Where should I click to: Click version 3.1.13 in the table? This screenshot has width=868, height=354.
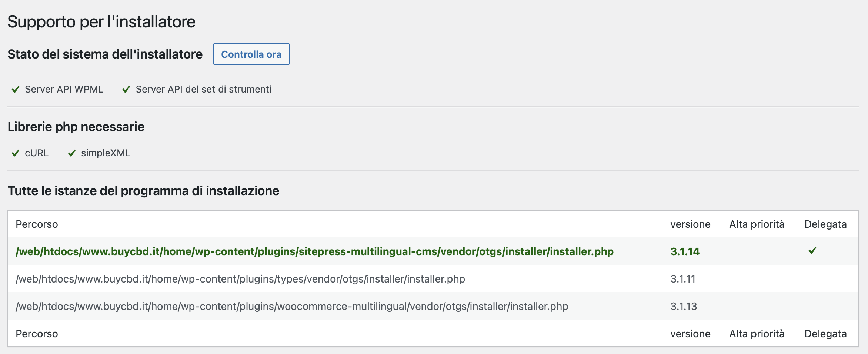click(x=684, y=306)
